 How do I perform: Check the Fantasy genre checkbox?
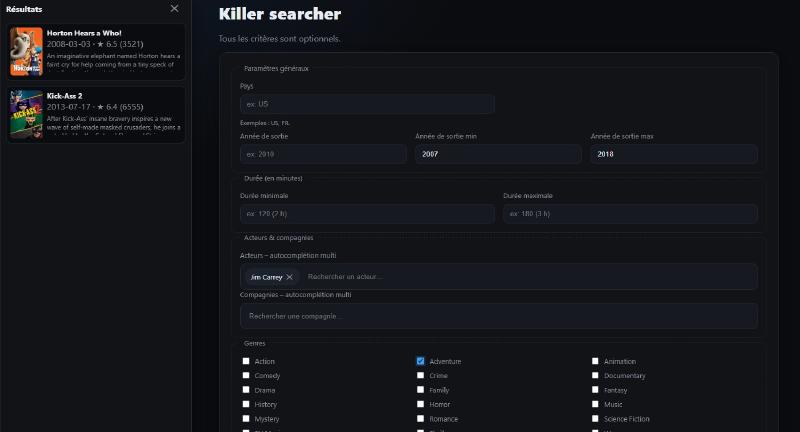point(595,390)
